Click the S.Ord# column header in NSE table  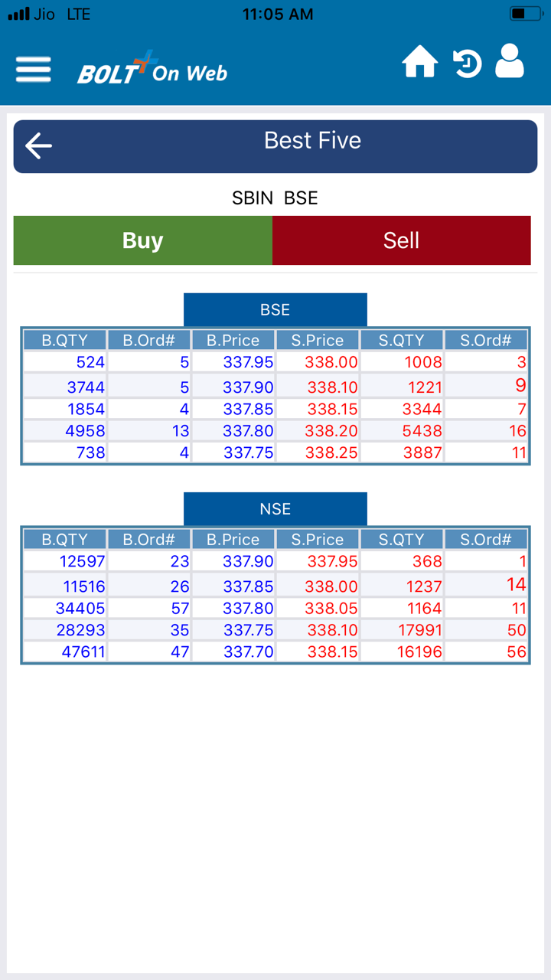point(486,540)
